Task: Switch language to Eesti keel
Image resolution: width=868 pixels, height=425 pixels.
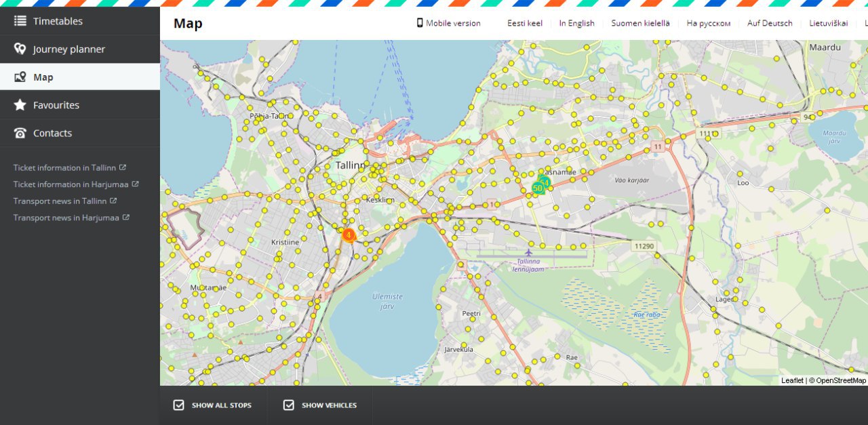Action: [x=525, y=23]
